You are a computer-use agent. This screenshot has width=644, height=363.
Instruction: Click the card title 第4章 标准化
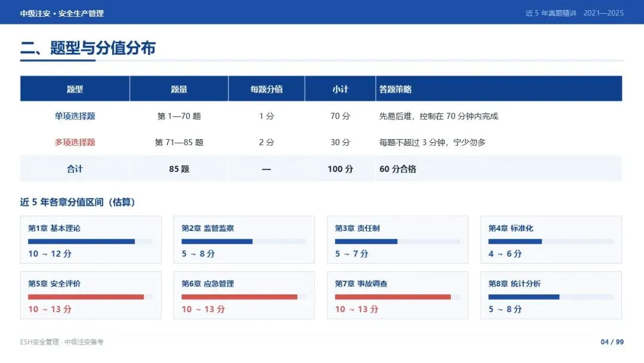(510, 228)
